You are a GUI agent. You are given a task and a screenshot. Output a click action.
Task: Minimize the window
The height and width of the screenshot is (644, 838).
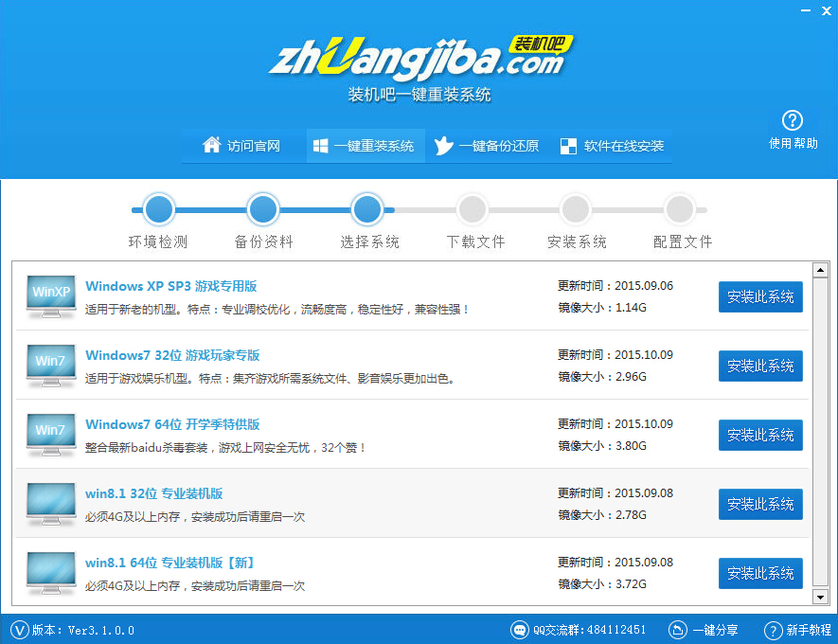806,10
